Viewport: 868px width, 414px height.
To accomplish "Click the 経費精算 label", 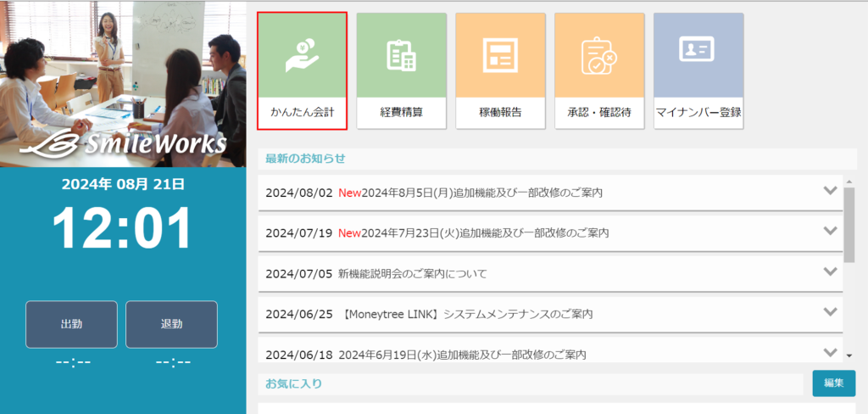I will (401, 113).
